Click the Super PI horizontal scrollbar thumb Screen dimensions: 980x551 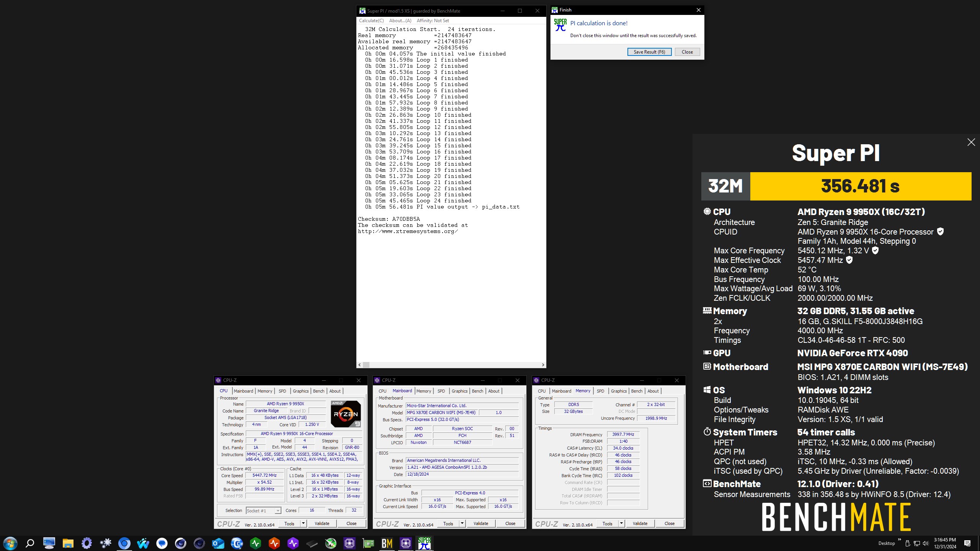[366, 365]
